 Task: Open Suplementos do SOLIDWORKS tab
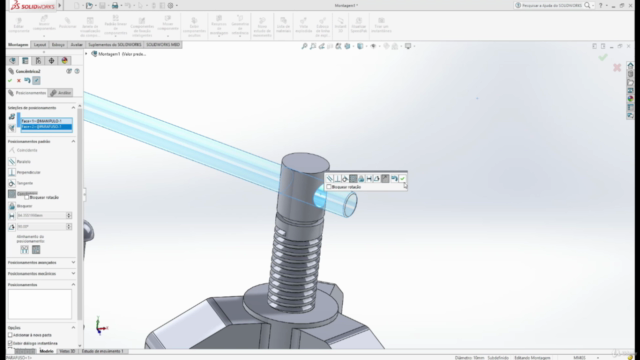(115, 44)
